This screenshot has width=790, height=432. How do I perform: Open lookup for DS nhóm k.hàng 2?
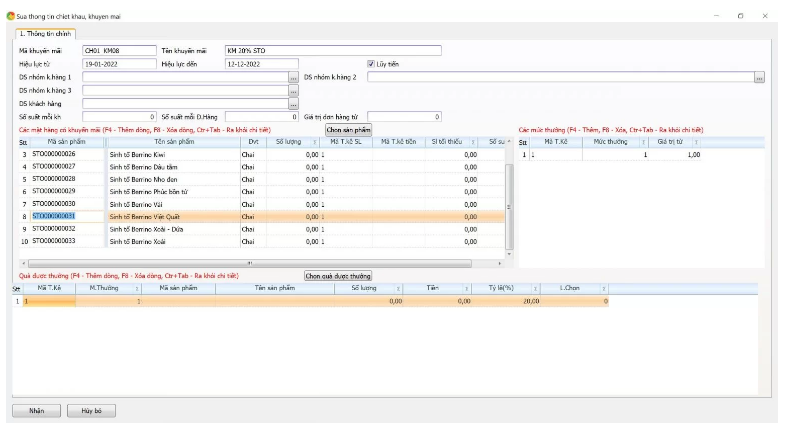click(759, 77)
